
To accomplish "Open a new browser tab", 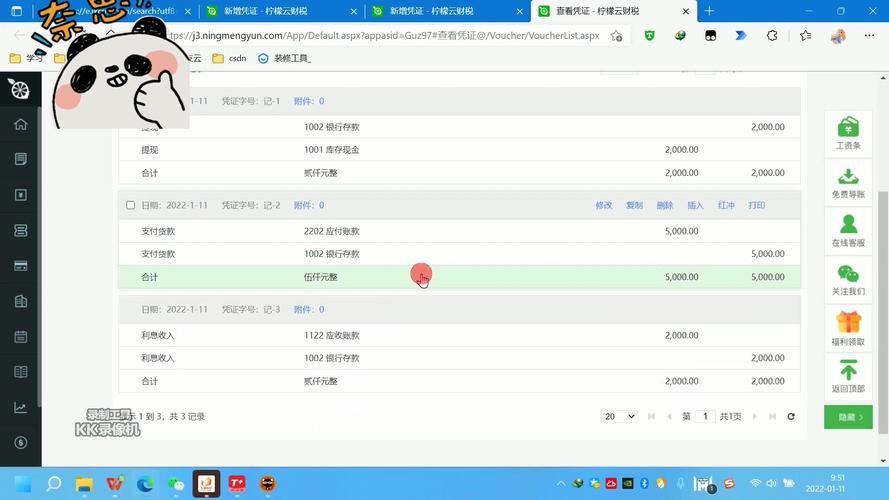I will tap(709, 11).
